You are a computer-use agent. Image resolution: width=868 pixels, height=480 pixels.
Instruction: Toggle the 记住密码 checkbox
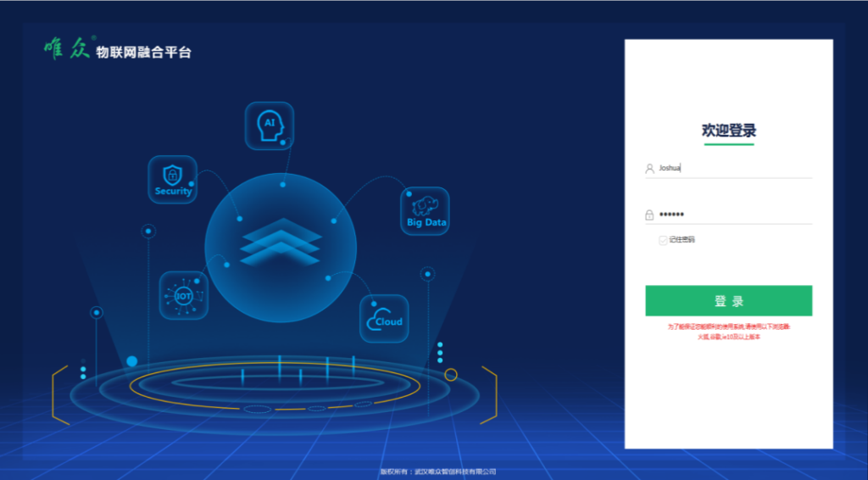(663, 240)
